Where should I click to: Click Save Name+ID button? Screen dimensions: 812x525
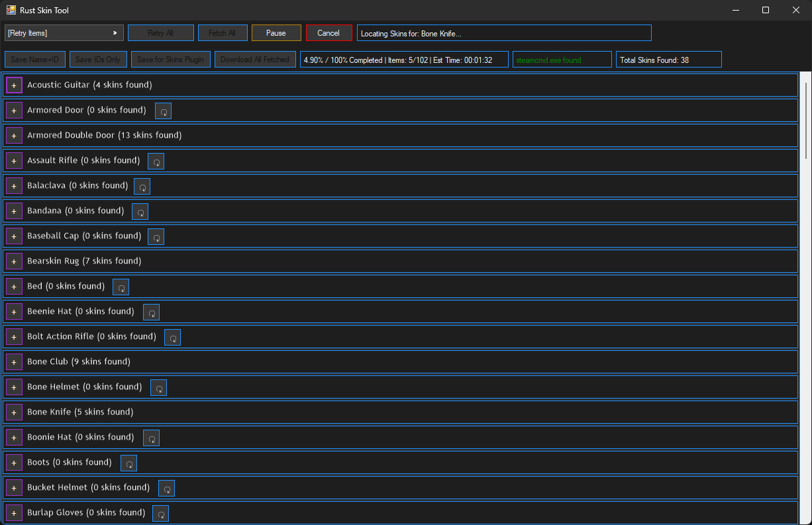(x=35, y=60)
